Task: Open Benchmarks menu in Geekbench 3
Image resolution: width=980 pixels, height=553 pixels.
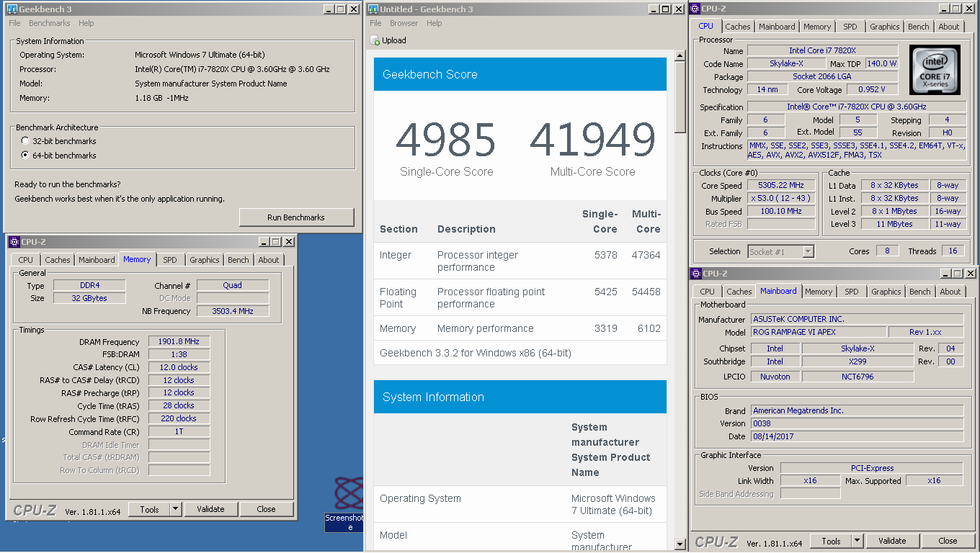Action: click(50, 23)
